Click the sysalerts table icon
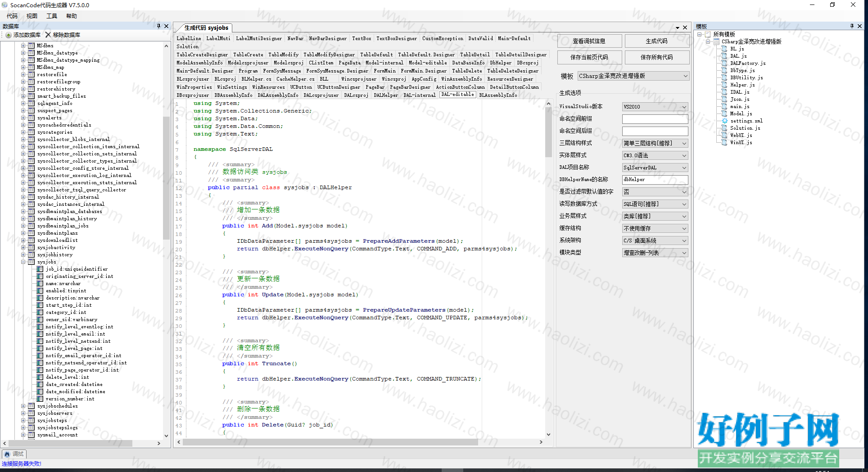This screenshot has width=868, height=472. pos(32,118)
